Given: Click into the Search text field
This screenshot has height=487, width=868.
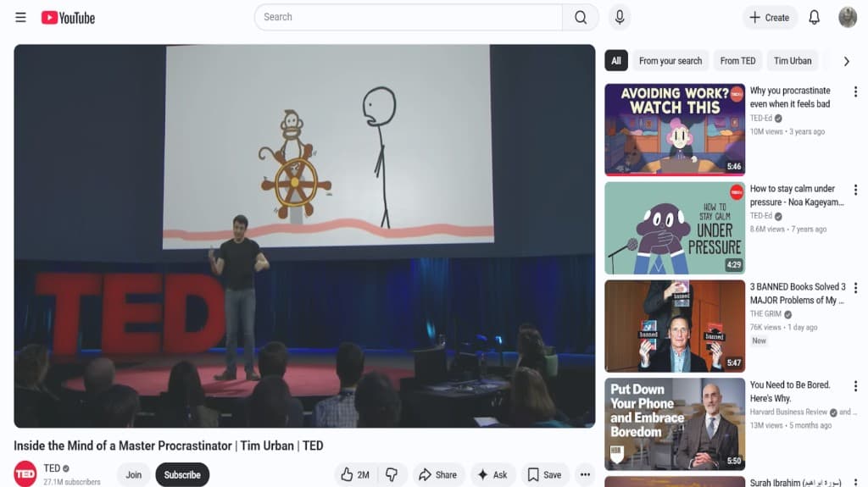Looking at the screenshot, I should (407, 18).
